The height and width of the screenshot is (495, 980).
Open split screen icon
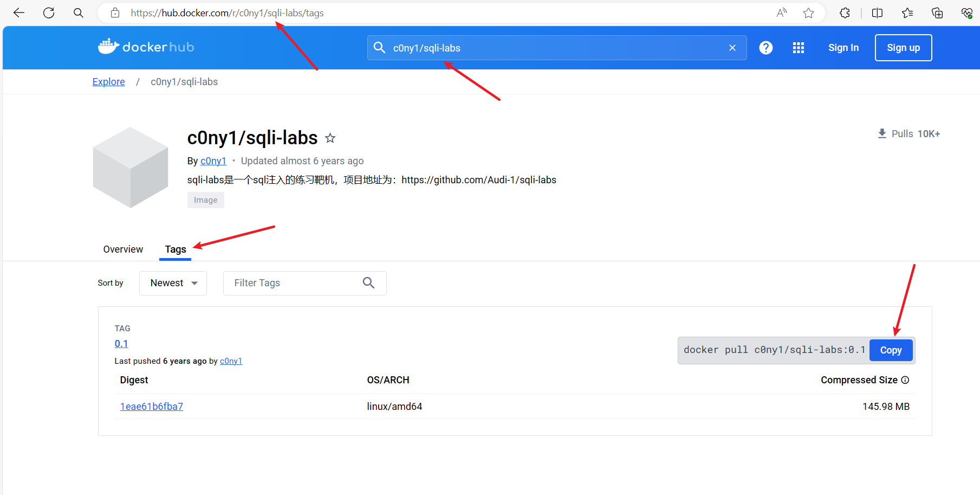pyautogui.click(x=878, y=13)
